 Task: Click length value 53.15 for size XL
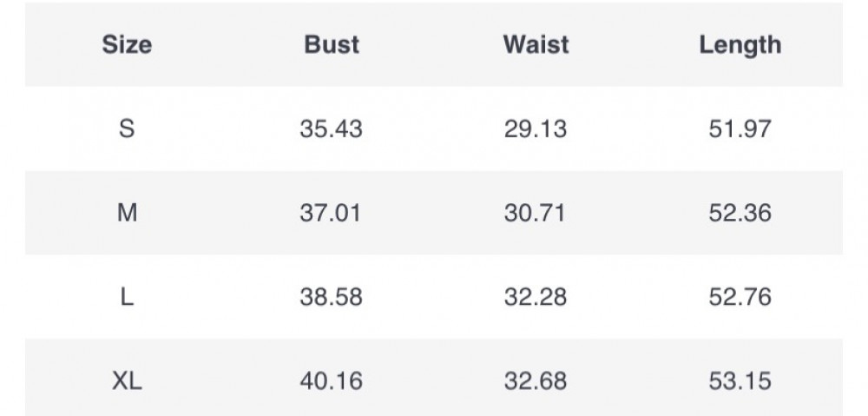coord(740,380)
